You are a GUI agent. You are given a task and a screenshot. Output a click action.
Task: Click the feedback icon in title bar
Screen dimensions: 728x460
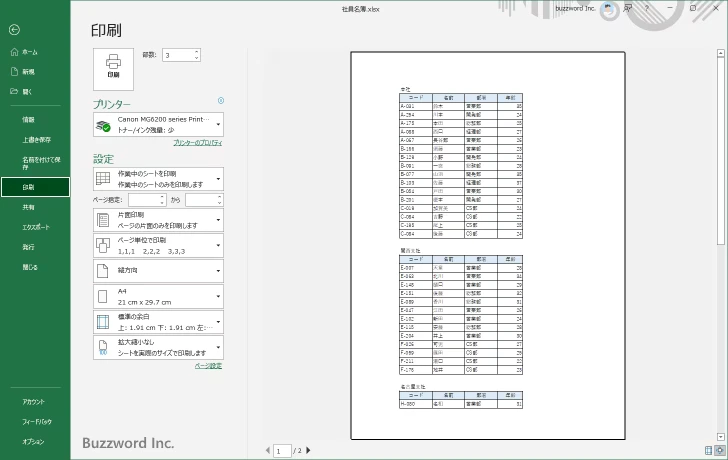628,8
